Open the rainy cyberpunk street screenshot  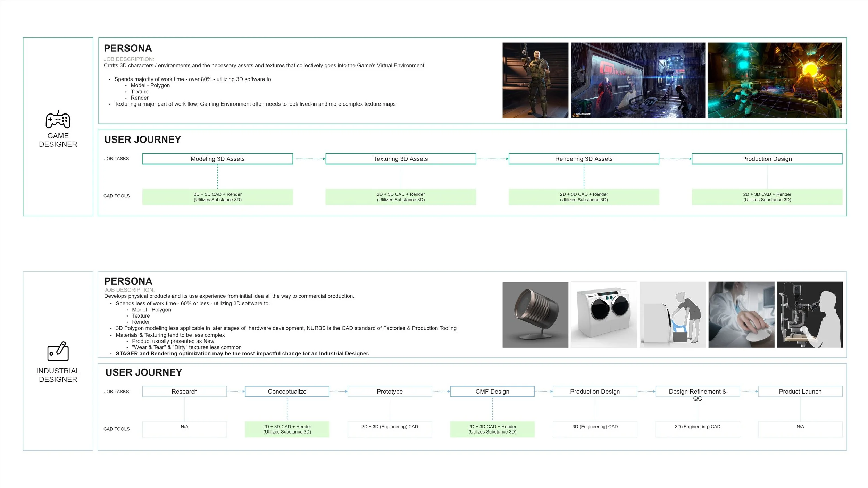(x=638, y=80)
